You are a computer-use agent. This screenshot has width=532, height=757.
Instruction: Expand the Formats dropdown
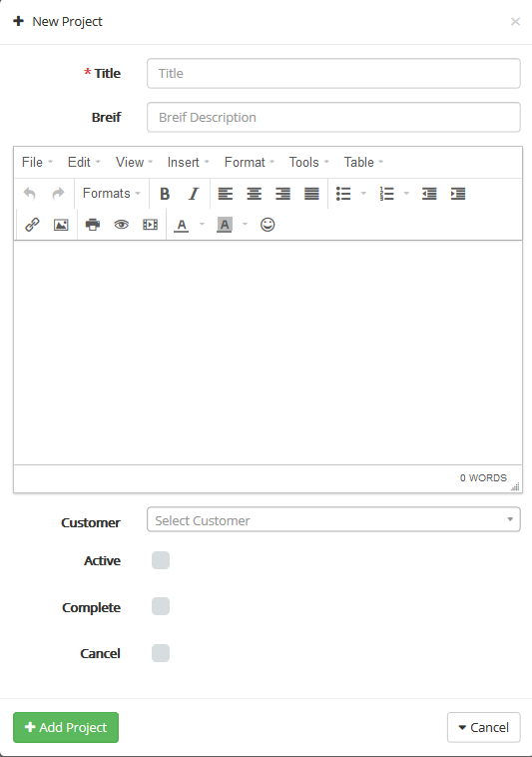(112, 194)
